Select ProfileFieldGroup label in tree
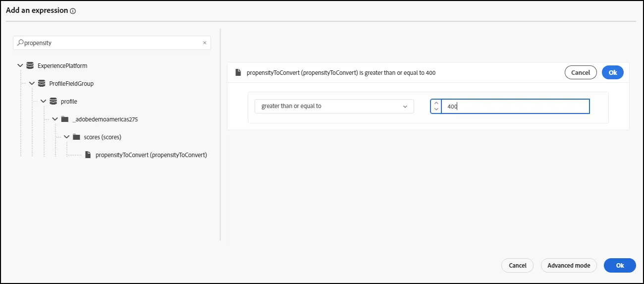 point(71,84)
